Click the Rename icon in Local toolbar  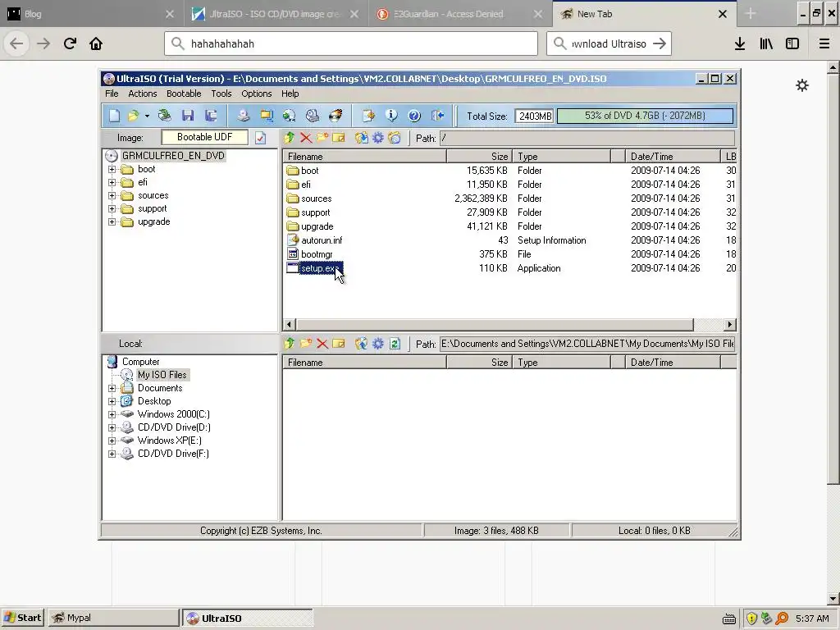click(339, 344)
